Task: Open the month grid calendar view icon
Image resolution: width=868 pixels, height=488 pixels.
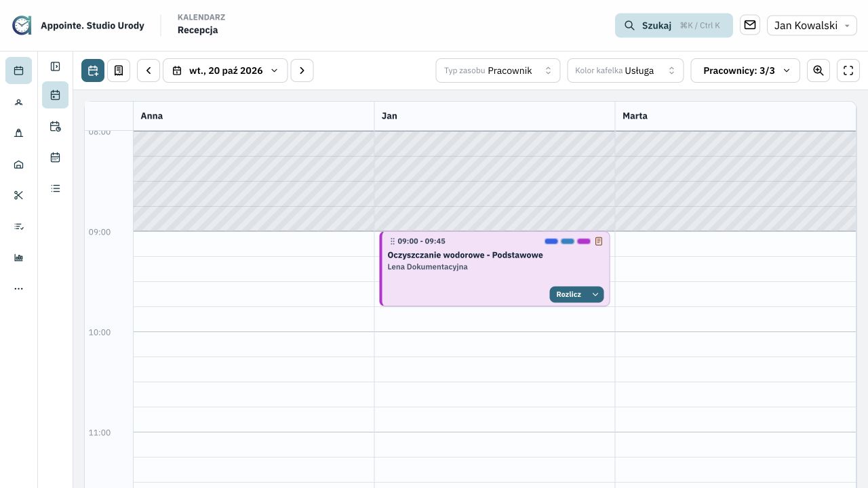Action: coord(56,157)
